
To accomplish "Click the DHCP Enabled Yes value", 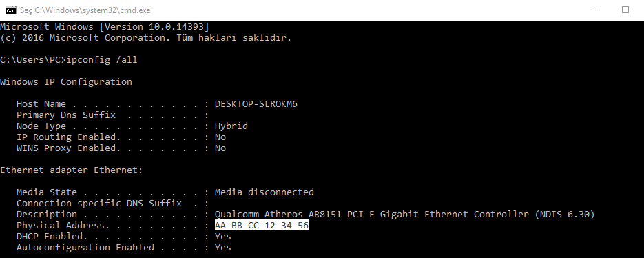I will (223, 236).
